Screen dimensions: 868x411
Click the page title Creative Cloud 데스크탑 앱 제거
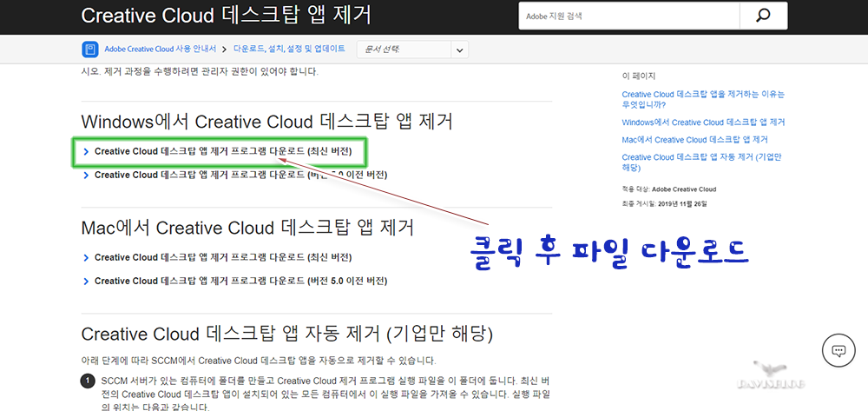[x=227, y=16]
